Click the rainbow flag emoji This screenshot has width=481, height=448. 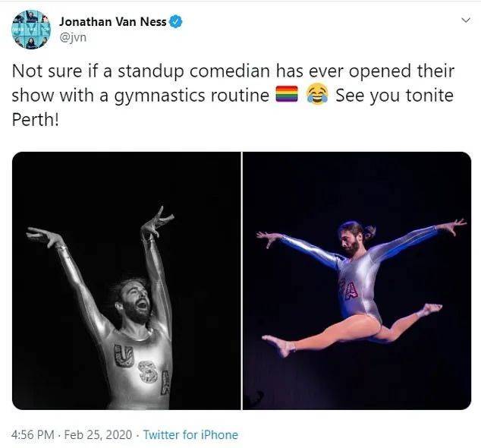(x=287, y=94)
